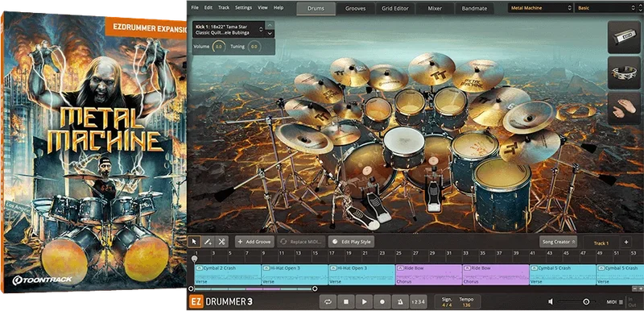
Task: Start playback with the play button
Action: click(x=364, y=301)
